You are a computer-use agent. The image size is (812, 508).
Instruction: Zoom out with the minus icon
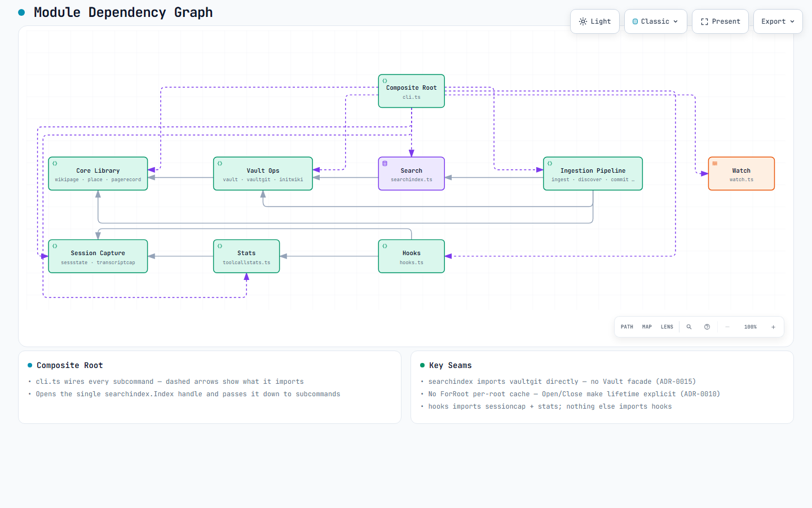pyautogui.click(x=727, y=327)
